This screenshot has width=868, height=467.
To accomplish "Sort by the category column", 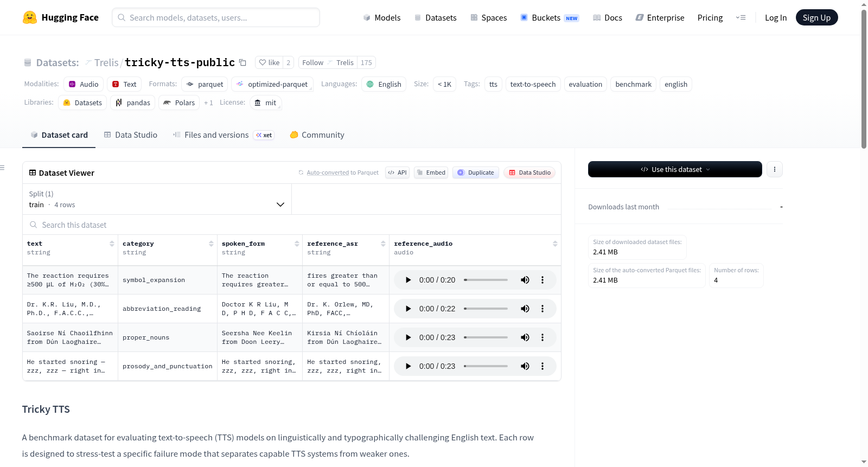I will (211, 244).
